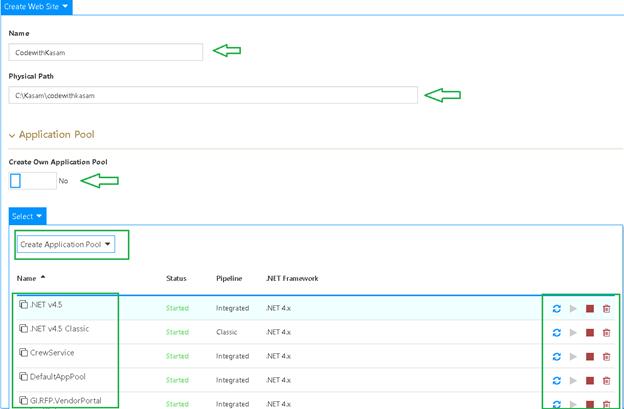This screenshot has width=624, height=409.
Task: Recycle the .NET v4.5 application pool
Action: coord(557,309)
